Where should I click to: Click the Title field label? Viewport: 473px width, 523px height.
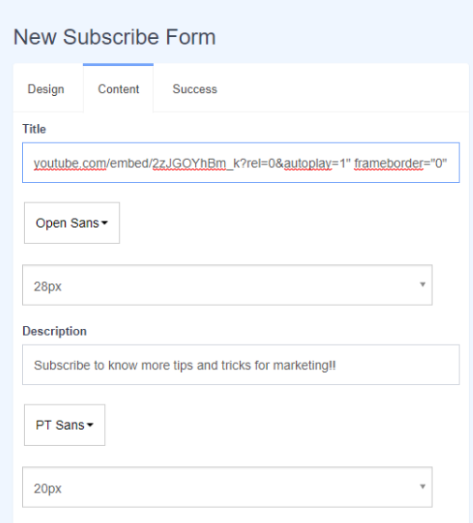(34, 129)
